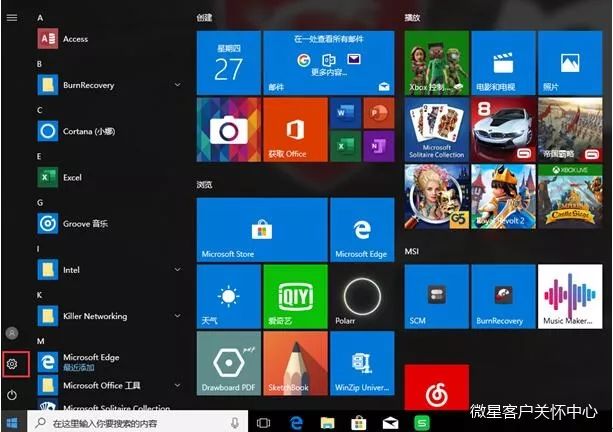Open Edge from the taskbar
613x432 pixels.
click(x=296, y=423)
